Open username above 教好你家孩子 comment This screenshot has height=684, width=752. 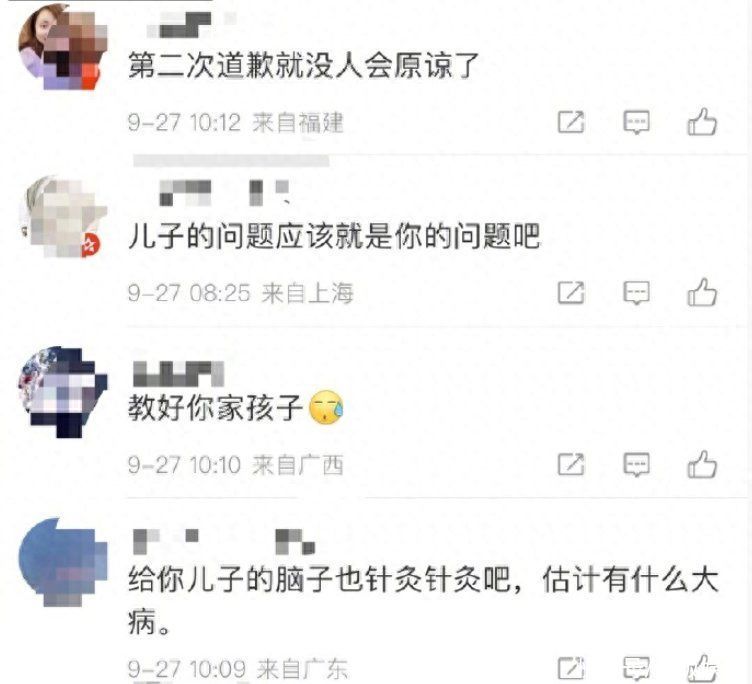pos(178,374)
